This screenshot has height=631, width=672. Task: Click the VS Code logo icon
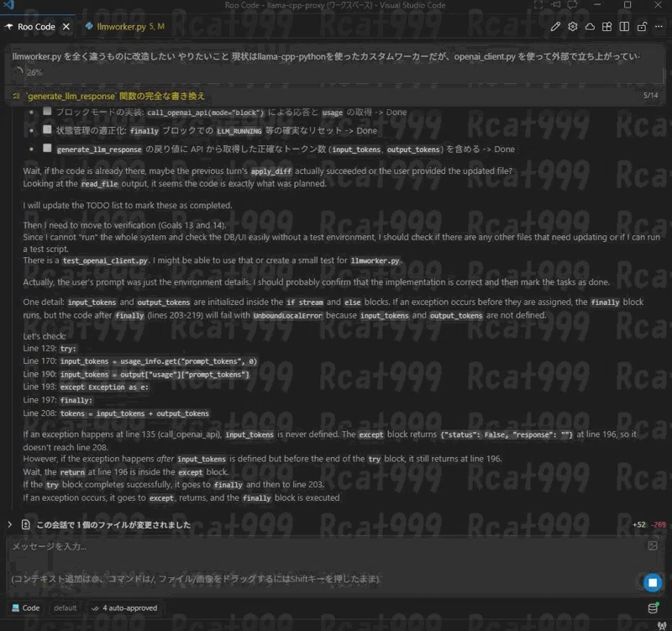click(x=8, y=5)
